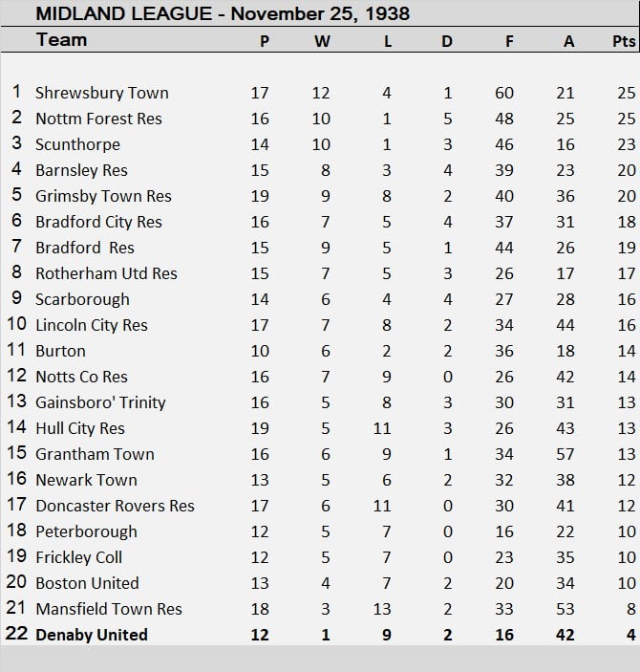Select the Grimsby Town Res entry
Image resolution: width=640 pixels, height=672 pixels.
(x=103, y=196)
